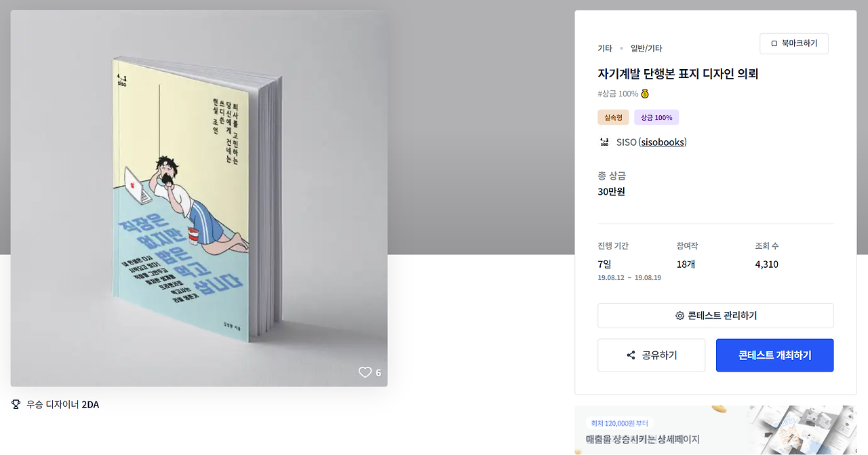Open winning designer 2DA profile
Viewport: 868px width, 455px height.
(x=90, y=405)
